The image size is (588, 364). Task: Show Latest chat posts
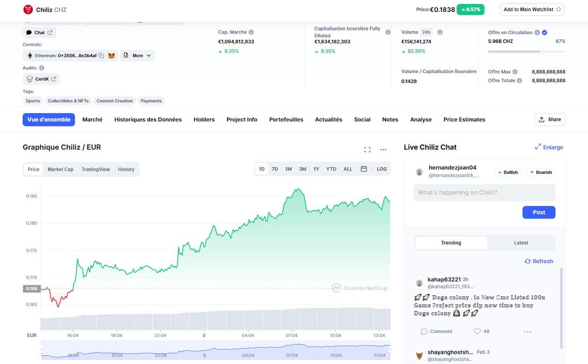coord(521,243)
